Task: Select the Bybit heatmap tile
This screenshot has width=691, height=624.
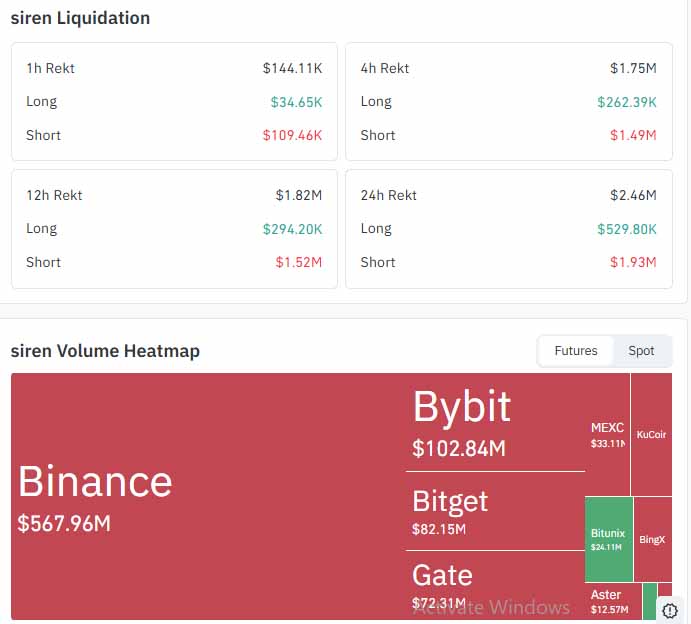Action: tap(496, 421)
